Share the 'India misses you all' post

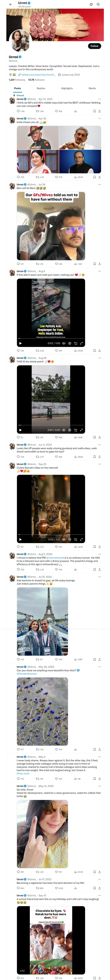pos(99,177)
